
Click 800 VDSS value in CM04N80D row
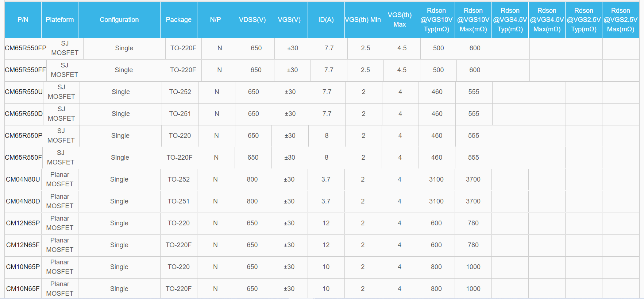point(252,201)
